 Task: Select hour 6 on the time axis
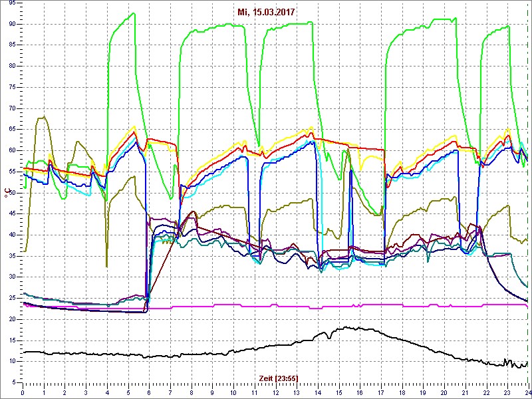[150, 393]
